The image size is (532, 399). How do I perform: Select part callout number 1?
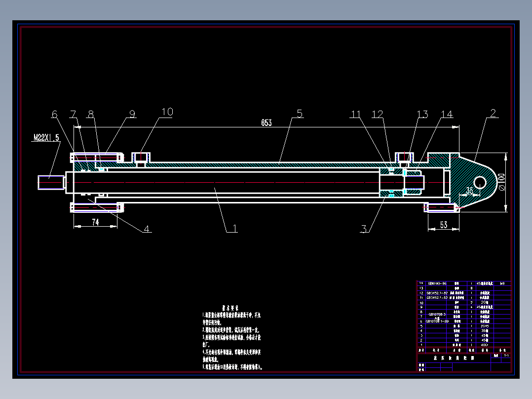click(234, 228)
